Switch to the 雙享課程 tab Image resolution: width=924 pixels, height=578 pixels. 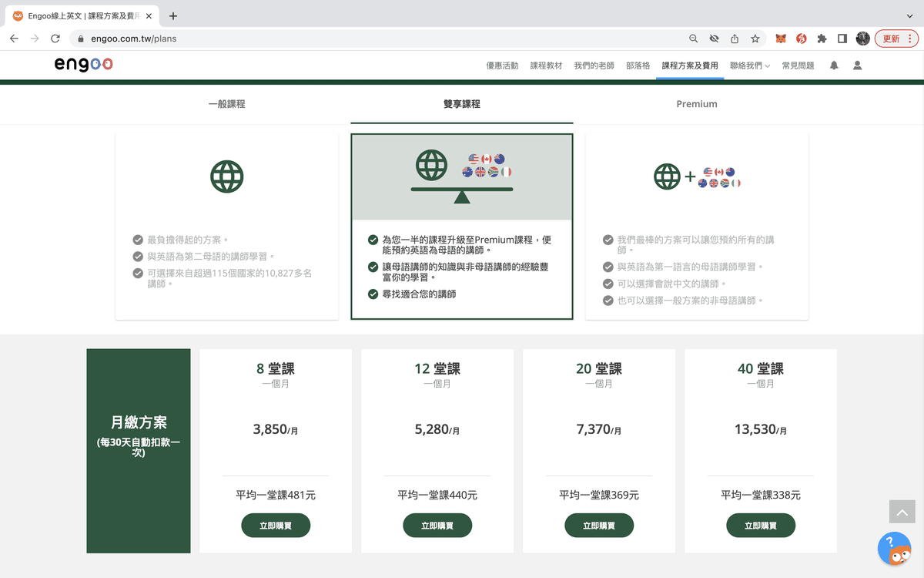point(462,104)
